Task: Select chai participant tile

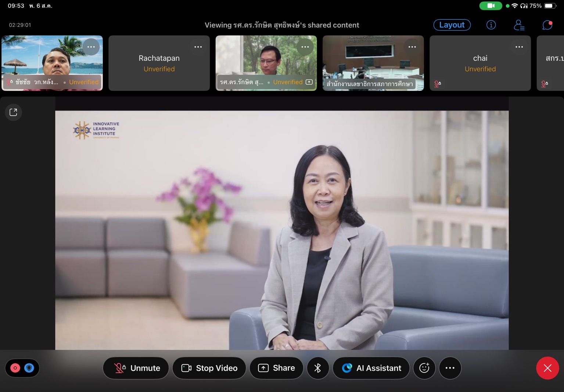Action: point(480,63)
